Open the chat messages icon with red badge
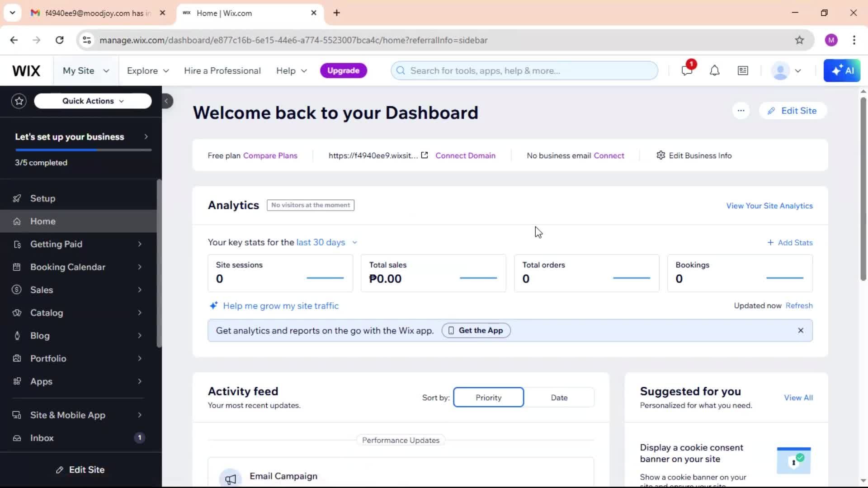This screenshot has height=488, width=868. [687, 70]
